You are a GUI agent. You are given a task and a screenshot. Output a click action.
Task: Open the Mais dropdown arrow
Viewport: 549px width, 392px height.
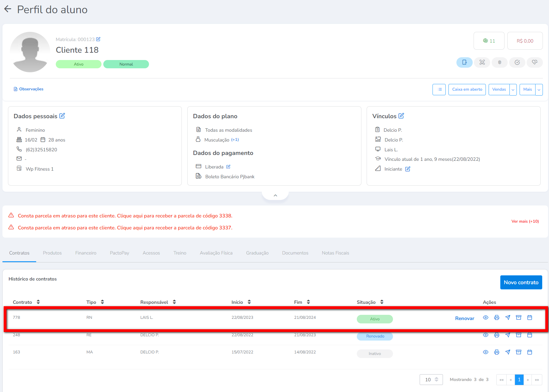[539, 90]
